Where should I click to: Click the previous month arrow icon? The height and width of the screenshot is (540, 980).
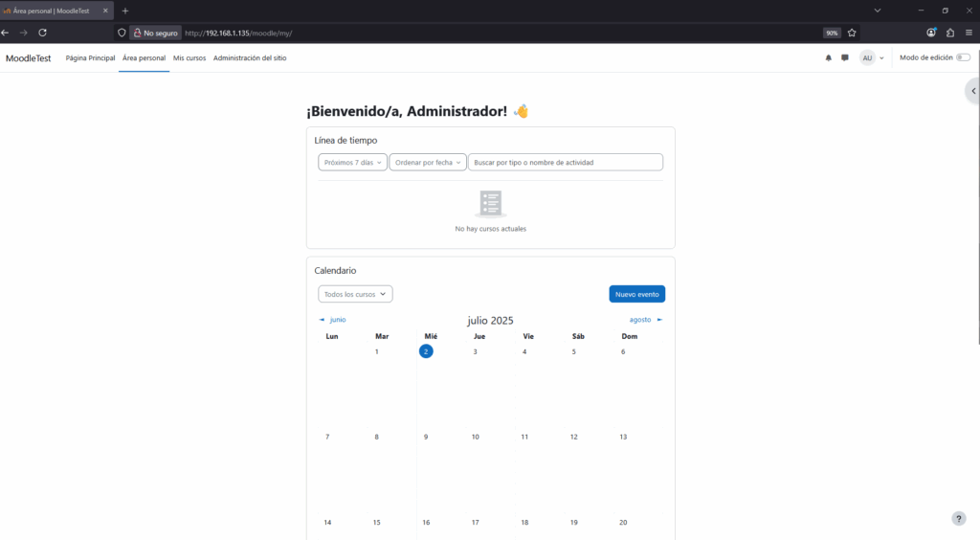click(x=322, y=320)
